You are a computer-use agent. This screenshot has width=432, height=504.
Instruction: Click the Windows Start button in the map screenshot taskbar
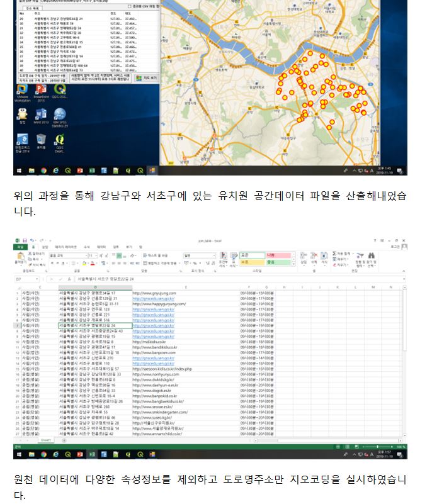click(x=19, y=171)
